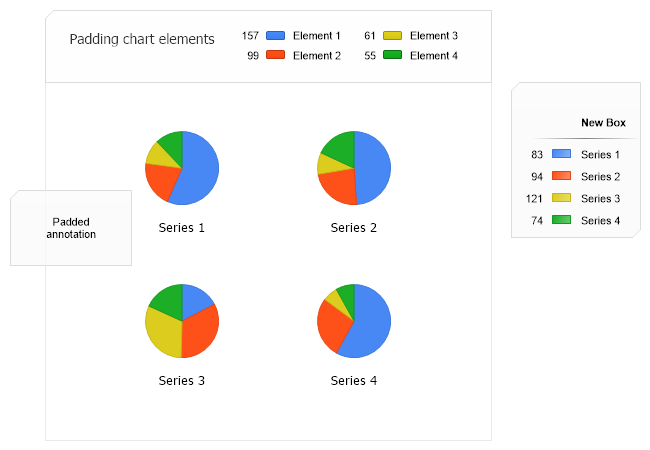This screenshot has height=450, width=650.
Task: Click the yellow Element 3 legend swatch
Action: 393,36
